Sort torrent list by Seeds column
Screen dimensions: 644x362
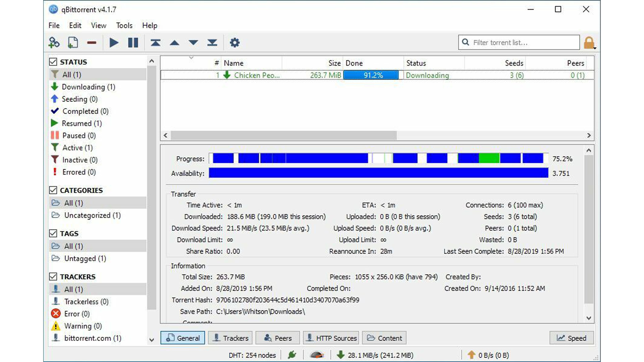(495, 63)
